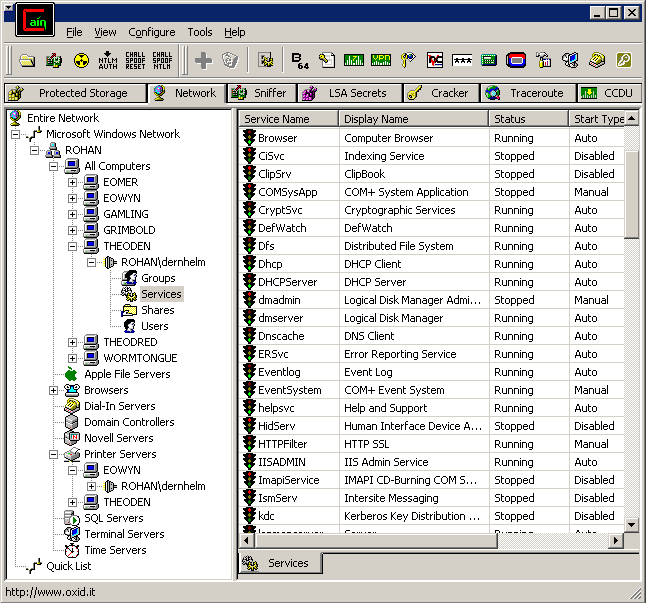
Task: Select the IISADMIN service row
Action: (431, 462)
